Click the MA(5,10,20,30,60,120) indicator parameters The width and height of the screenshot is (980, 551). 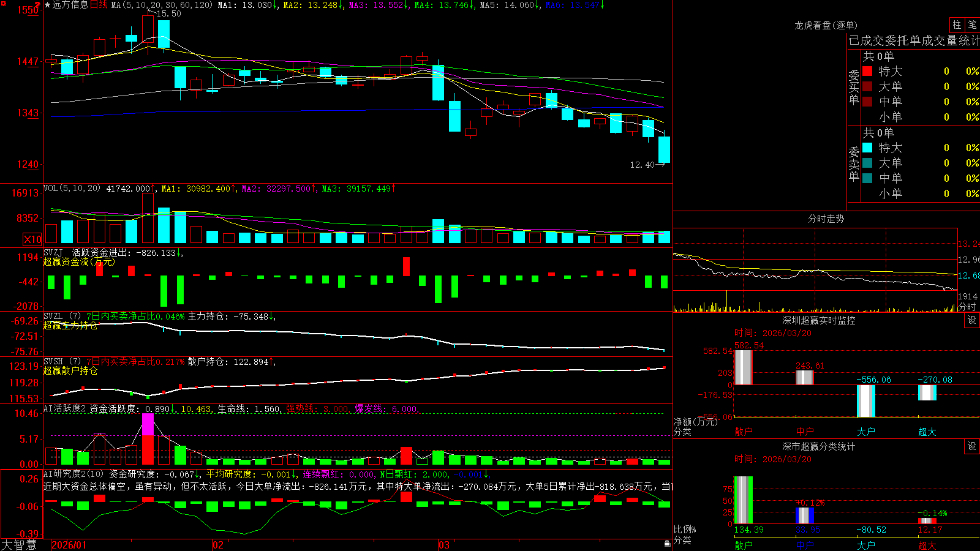(x=162, y=5)
